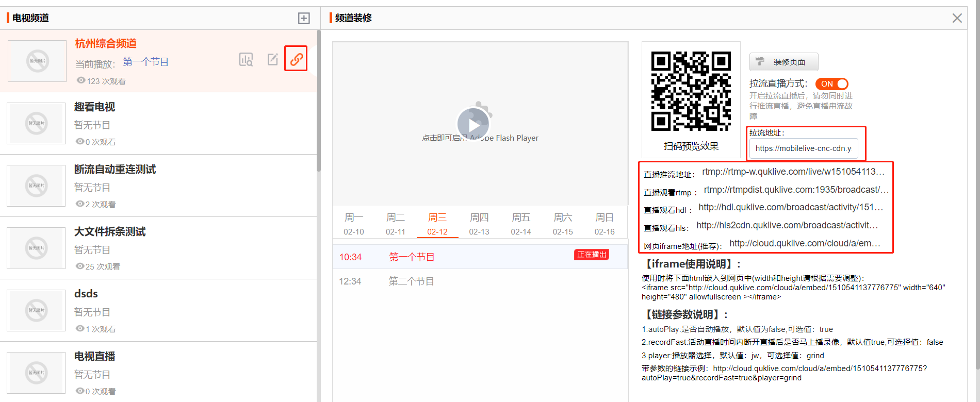Select the dsds channel
980x402 pixels.
pyautogui.click(x=158, y=311)
